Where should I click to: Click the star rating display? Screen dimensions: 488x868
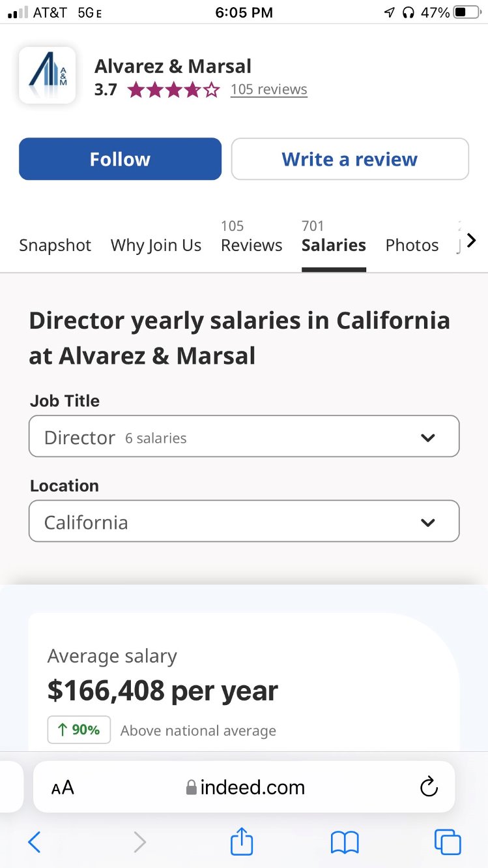click(x=174, y=90)
